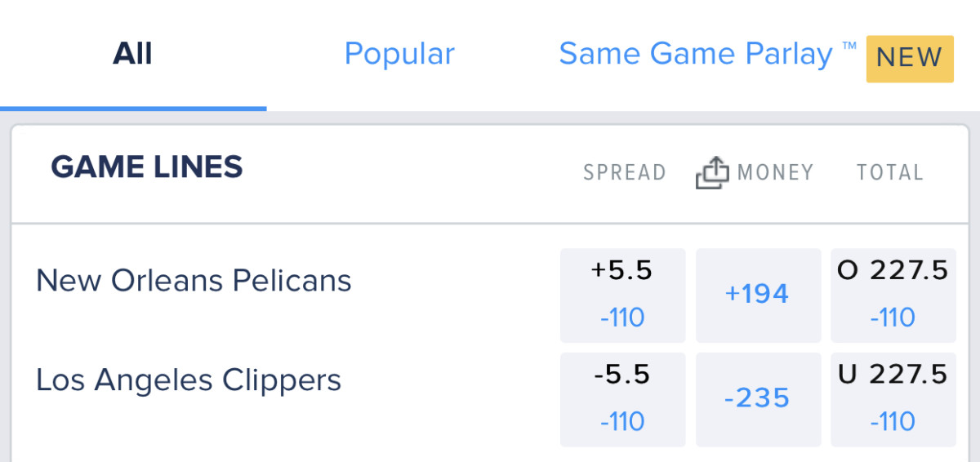The image size is (980, 462).
Task: Switch to the All tab
Action: pos(133,54)
